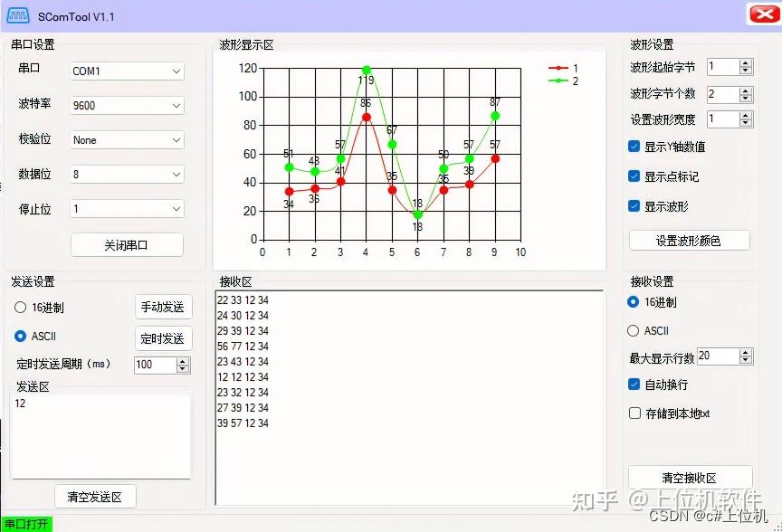Select the 16进制 radio in 接收设置
The width and height of the screenshot is (782, 532).
click(x=633, y=301)
